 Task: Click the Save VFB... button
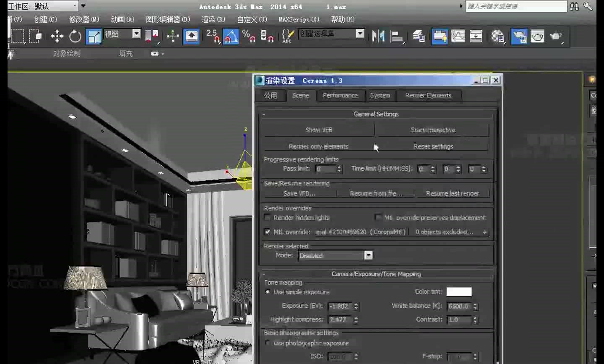(x=299, y=193)
